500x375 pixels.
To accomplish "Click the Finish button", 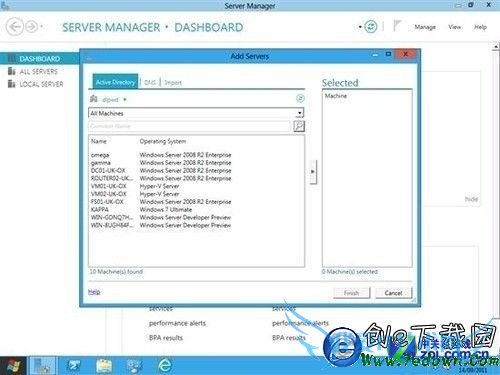I will click(x=351, y=293).
